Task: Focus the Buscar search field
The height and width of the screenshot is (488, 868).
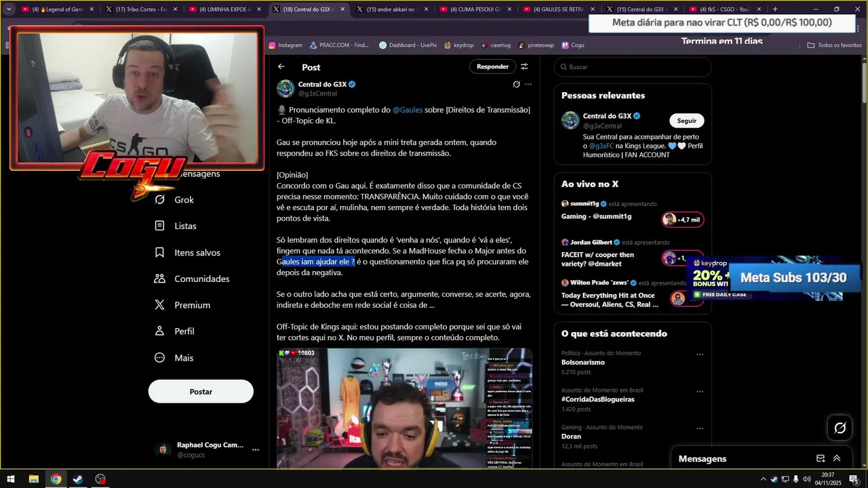Action: [633, 67]
